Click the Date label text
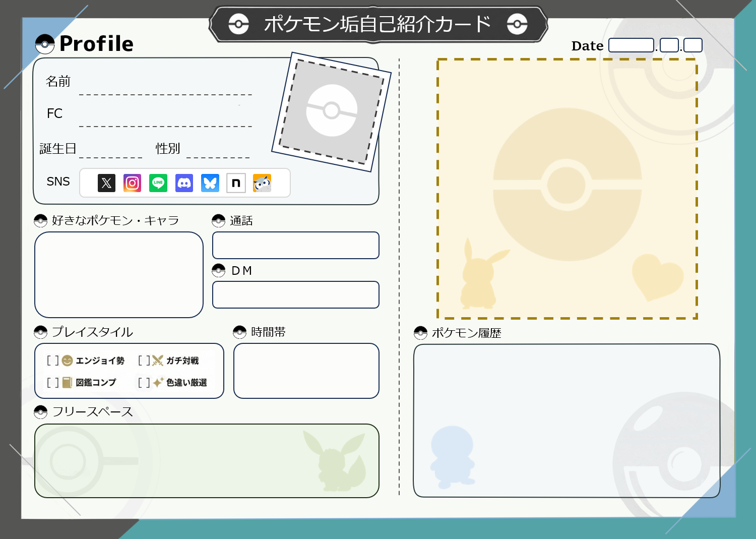 pyautogui.click(x=587, y=46)
